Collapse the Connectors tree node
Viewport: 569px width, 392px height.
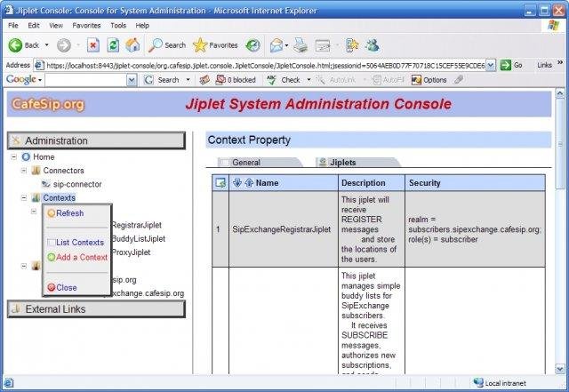pos(24,171)
